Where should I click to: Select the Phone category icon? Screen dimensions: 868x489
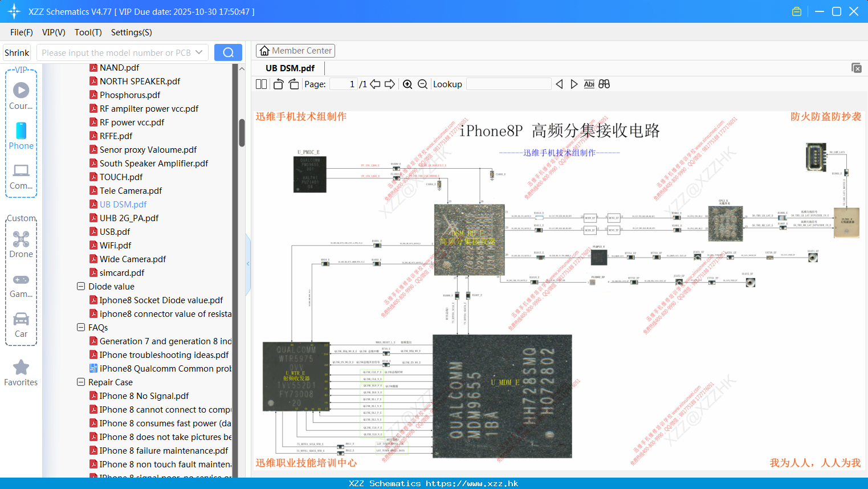coord(21,136)
